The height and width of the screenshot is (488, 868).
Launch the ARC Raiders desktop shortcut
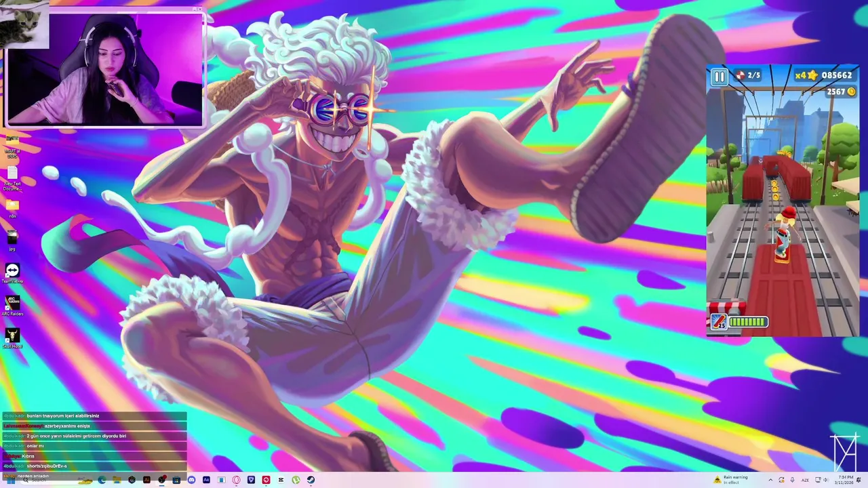(x=12, y=306)
